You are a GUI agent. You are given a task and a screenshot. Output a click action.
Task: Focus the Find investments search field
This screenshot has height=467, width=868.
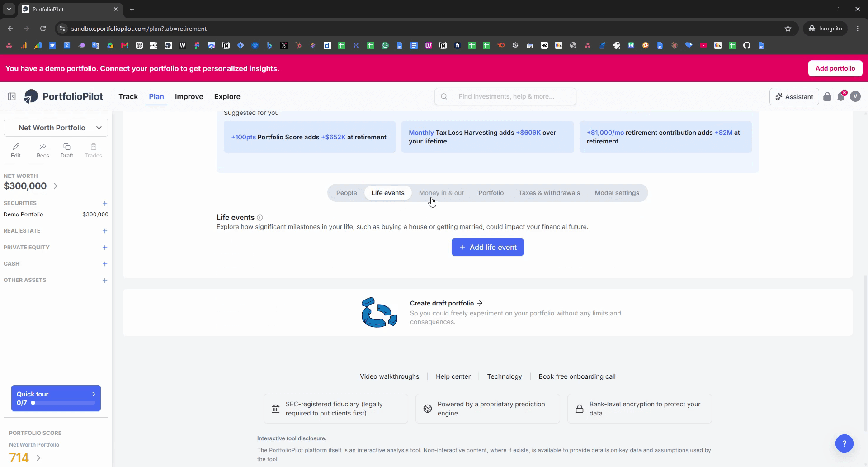(x=505, y=96)
